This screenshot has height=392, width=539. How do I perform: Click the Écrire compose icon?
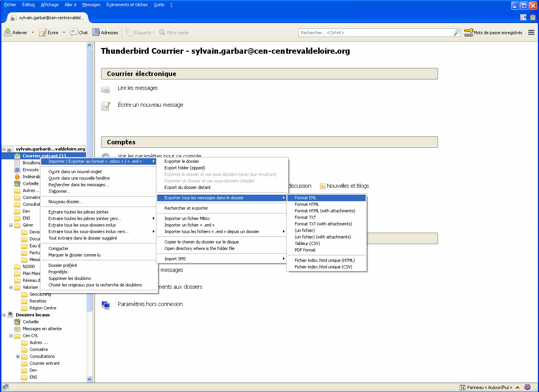tap(43, 33)
